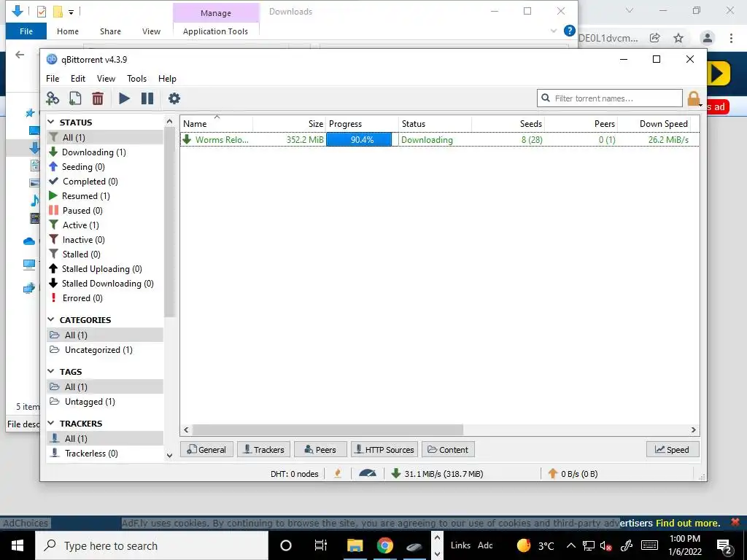
Task: Click the Add Torrent Link toolbar icon
Action: click(x=53, y=98)
